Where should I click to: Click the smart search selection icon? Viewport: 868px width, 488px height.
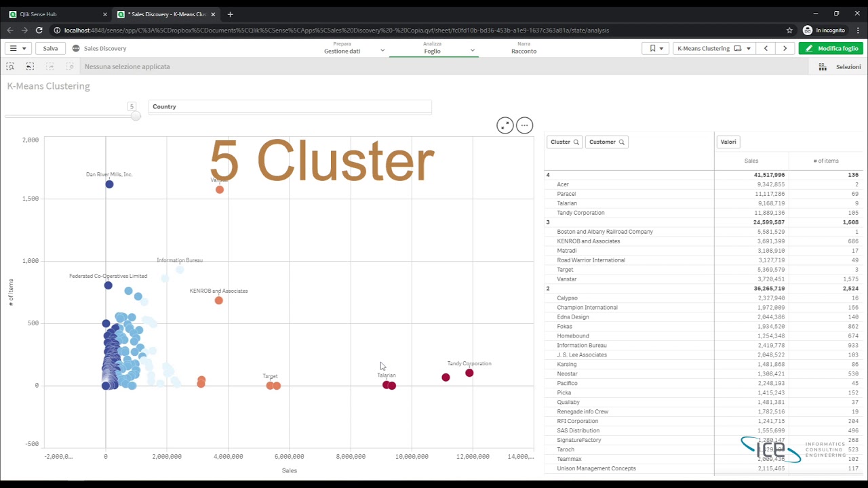coord(10,66)
